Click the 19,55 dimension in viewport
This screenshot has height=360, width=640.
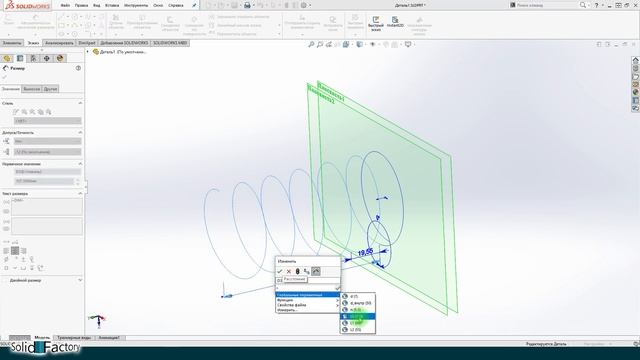[x=365, y=252]
